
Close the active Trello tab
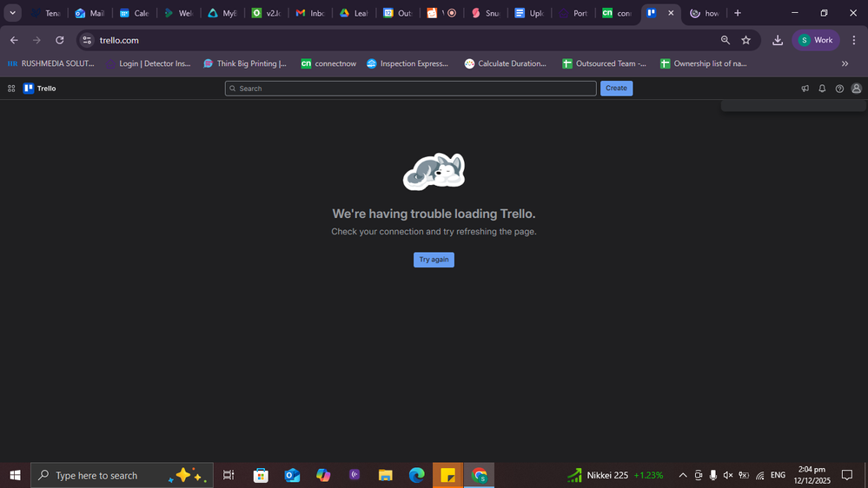pos(671,13)
